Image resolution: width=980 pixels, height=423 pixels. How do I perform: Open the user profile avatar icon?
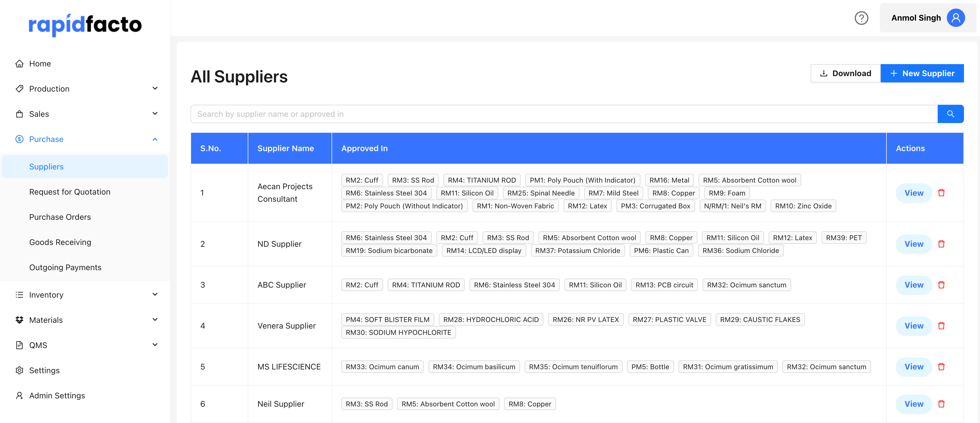coord(955,18)
